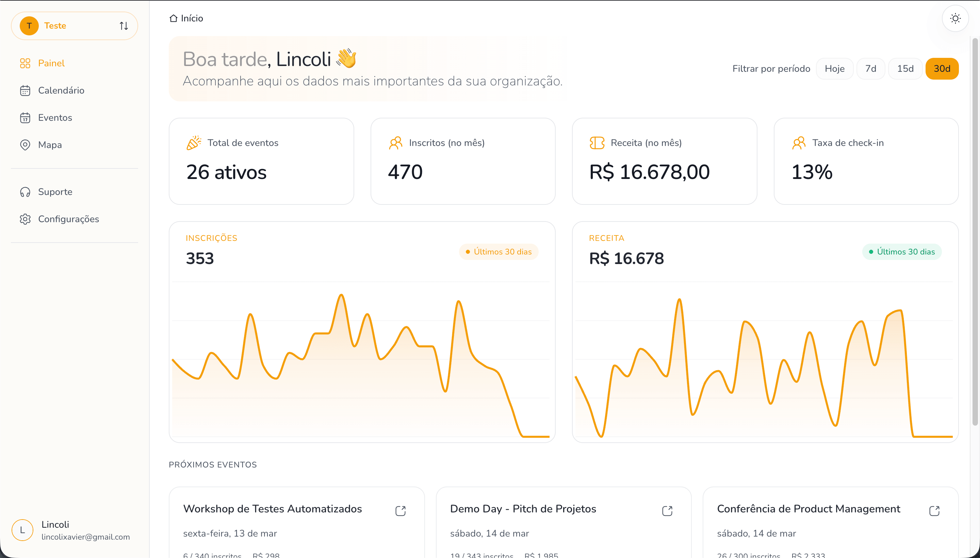Click the sort arrows in organization selector
Viewport: 980px width, 558px height.
pyautogui.click(x=124, y=26)
